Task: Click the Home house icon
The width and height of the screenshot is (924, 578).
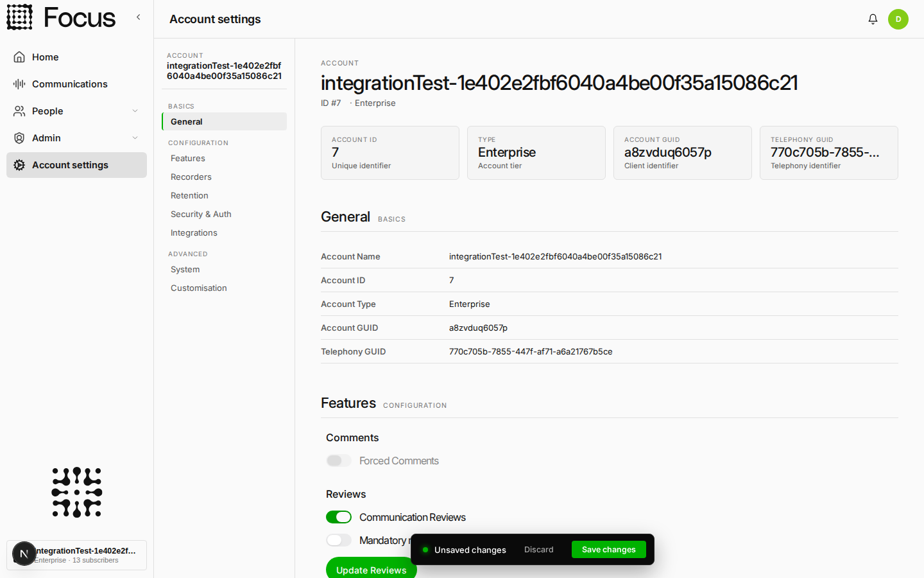Action: 19,57
